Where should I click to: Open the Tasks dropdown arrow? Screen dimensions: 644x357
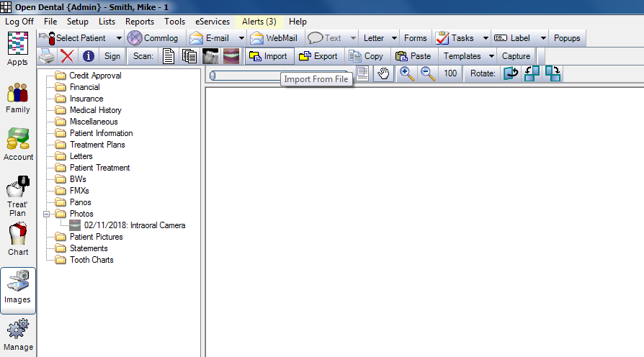coord(486,38)
